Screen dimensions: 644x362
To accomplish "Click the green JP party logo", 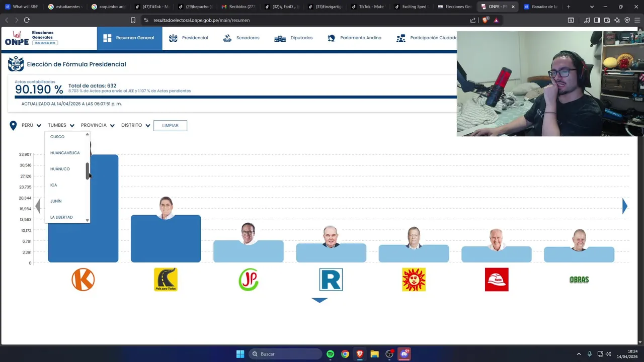I will pos(249,280).
